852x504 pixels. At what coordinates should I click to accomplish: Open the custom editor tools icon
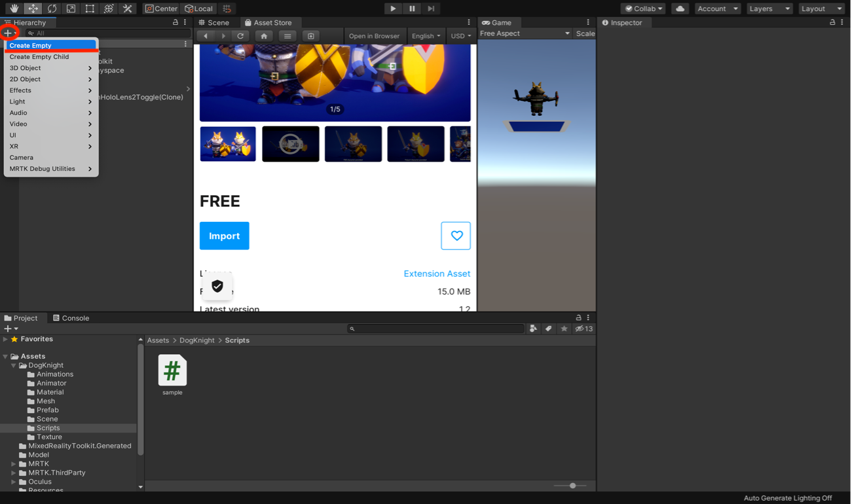click(128, 9)
